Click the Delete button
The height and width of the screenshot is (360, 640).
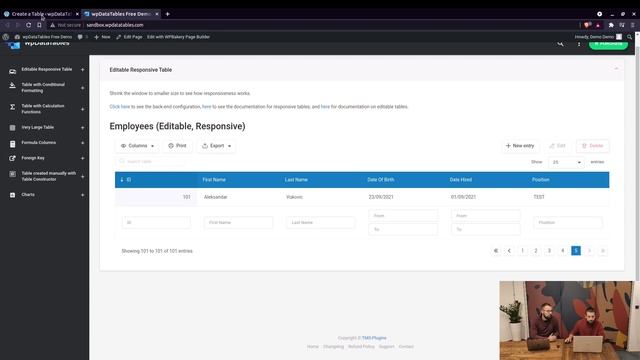pyautogui.click(x=593, y=146)
